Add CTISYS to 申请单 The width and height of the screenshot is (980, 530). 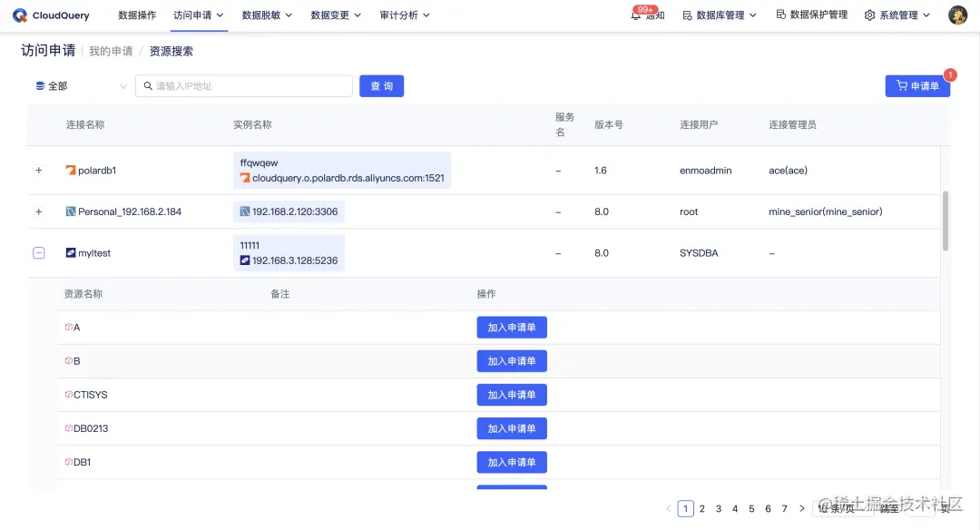pos(512,395)
